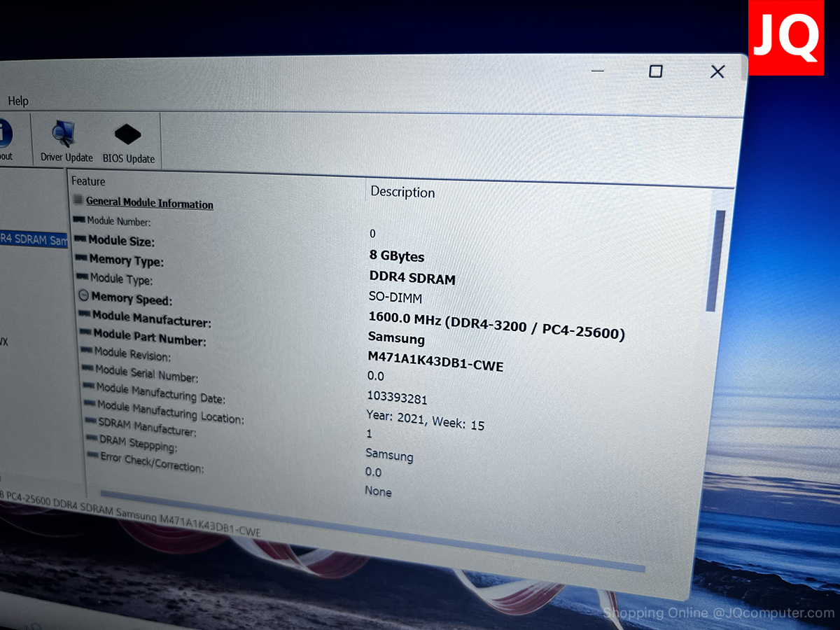840x630 pixels.
Task: Launch the BIOS Update tool
Action: (x=128, y=143)
